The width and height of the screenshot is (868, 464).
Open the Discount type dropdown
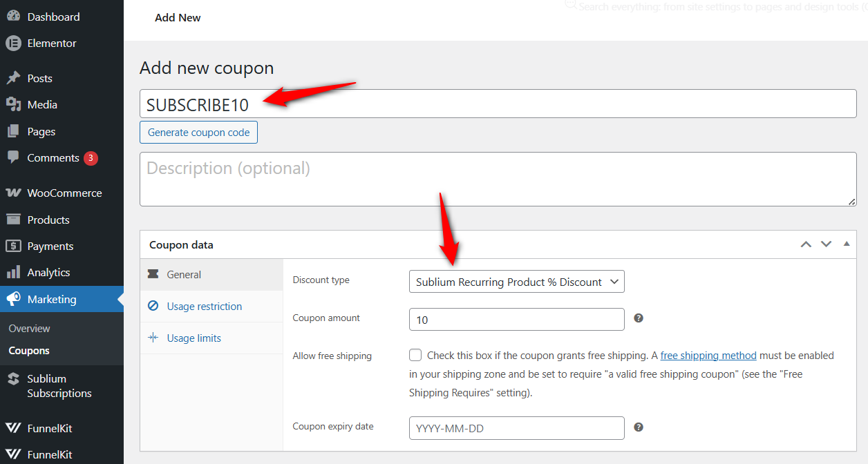pyautogui.click(x=516, y=282)
